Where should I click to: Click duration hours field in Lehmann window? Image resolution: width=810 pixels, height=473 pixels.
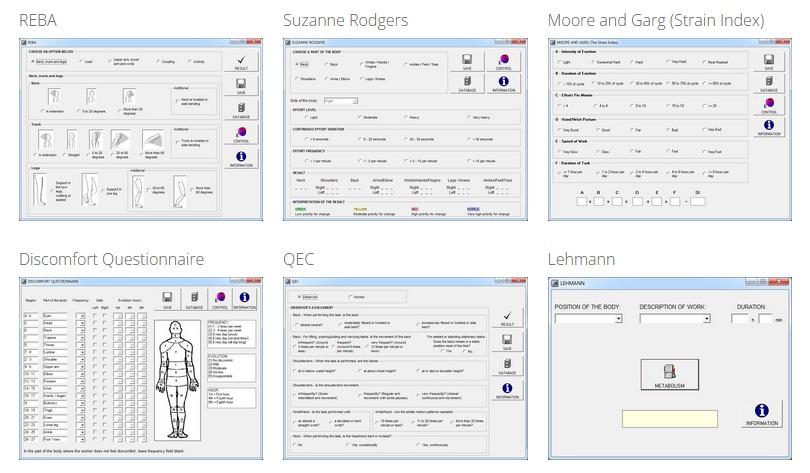739,319
